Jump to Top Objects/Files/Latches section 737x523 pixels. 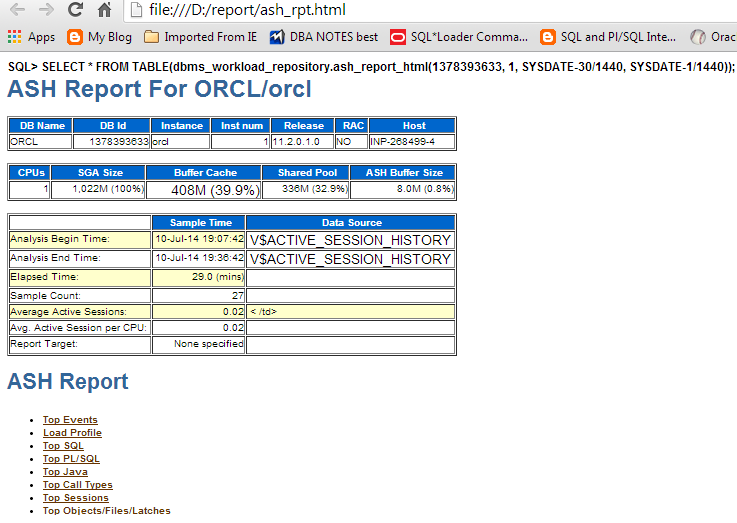pos(107,510)
